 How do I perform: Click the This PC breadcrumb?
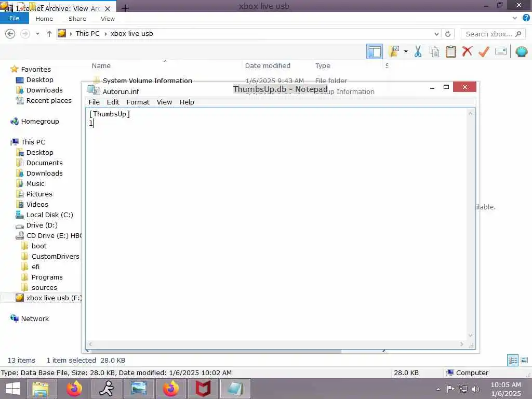click(x=87, y=34)
